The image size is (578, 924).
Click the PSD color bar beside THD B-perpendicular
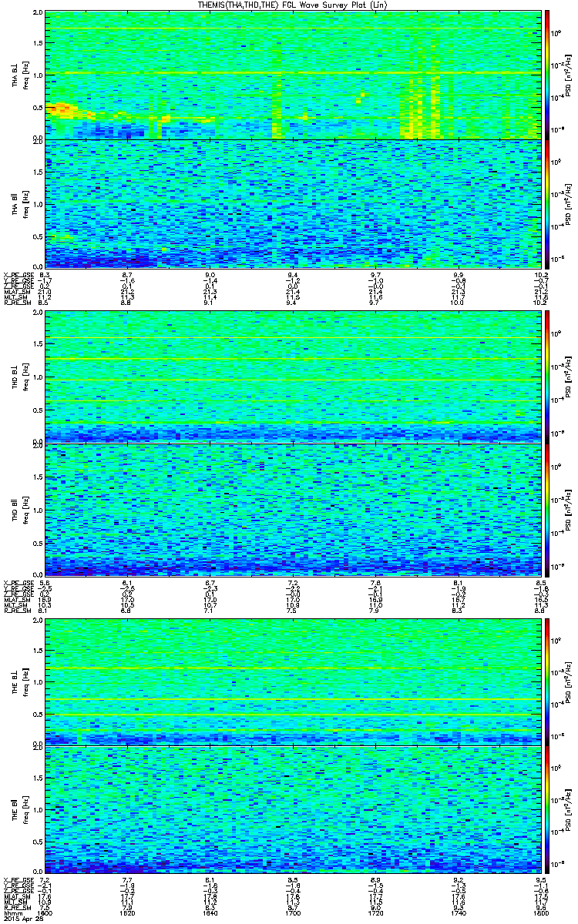(x=547, y=377)
